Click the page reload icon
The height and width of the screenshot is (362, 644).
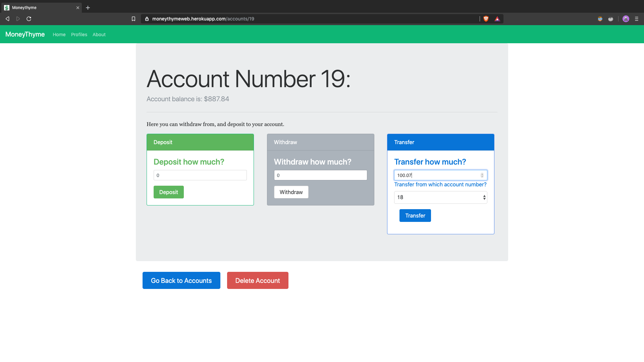pyautogui.click(x=29, y=19)
